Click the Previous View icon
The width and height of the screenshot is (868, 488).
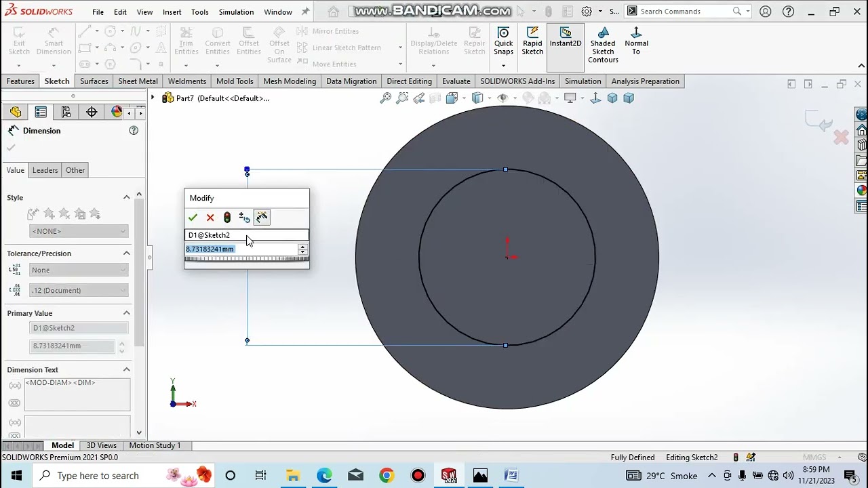tap(419, 98)
